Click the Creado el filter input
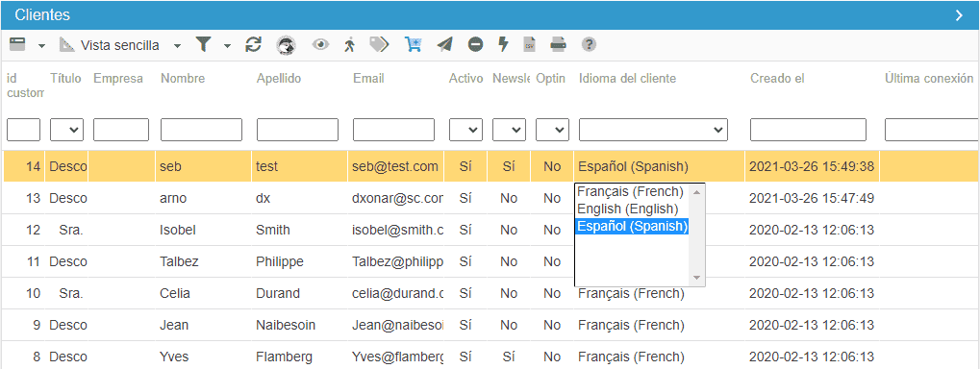The image size is (980, 369). pos(808,130)
